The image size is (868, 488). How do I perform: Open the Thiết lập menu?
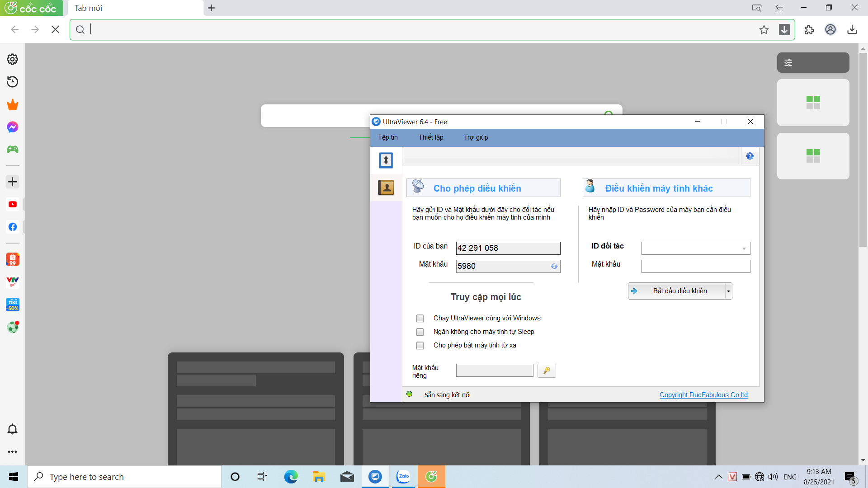click(x=431, y=137)
